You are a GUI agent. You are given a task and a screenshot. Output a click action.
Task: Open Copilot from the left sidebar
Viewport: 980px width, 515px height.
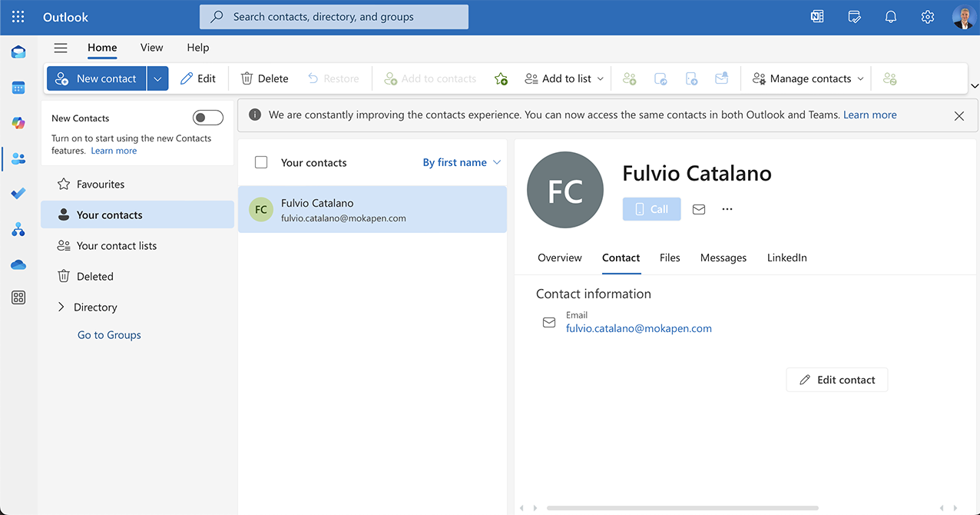(18, 123)
